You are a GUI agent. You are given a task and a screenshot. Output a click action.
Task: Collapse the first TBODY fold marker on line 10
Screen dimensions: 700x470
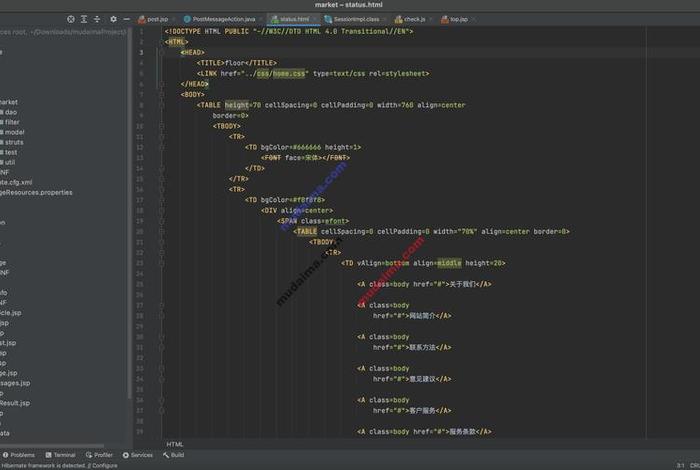162,126
